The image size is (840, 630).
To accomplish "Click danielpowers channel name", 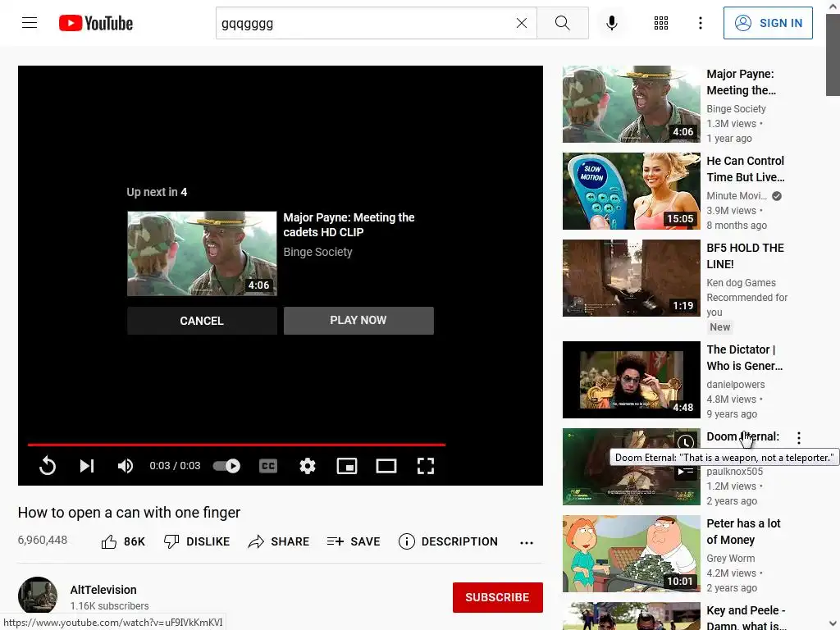I will (736, 384).
